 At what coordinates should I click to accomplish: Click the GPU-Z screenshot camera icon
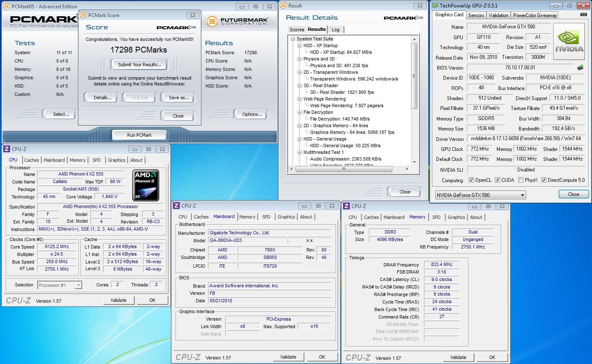pos(584,15)
